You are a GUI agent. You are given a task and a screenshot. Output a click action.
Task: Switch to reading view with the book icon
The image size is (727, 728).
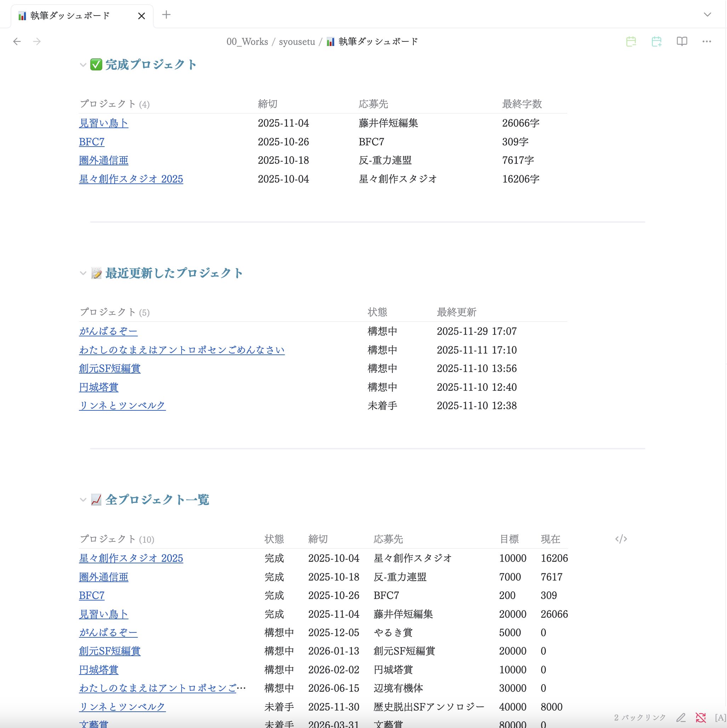click(682, 41)
